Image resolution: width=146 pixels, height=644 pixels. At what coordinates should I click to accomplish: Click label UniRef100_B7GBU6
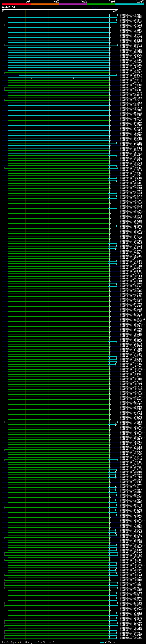(131, 284)
